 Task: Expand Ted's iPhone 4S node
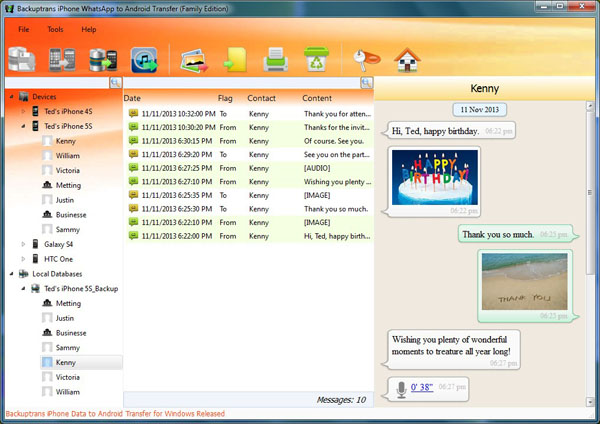23,111
